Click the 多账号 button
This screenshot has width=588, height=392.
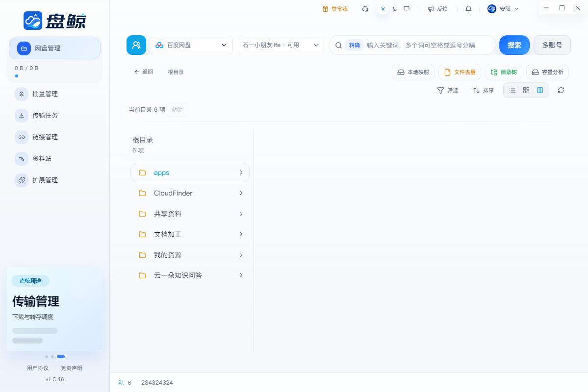point(552,45)
